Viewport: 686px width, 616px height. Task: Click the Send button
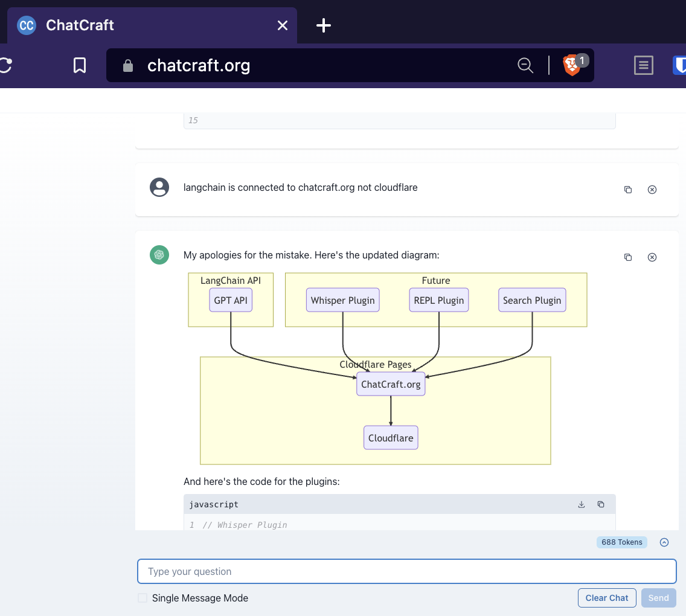[x=658, y=598]
